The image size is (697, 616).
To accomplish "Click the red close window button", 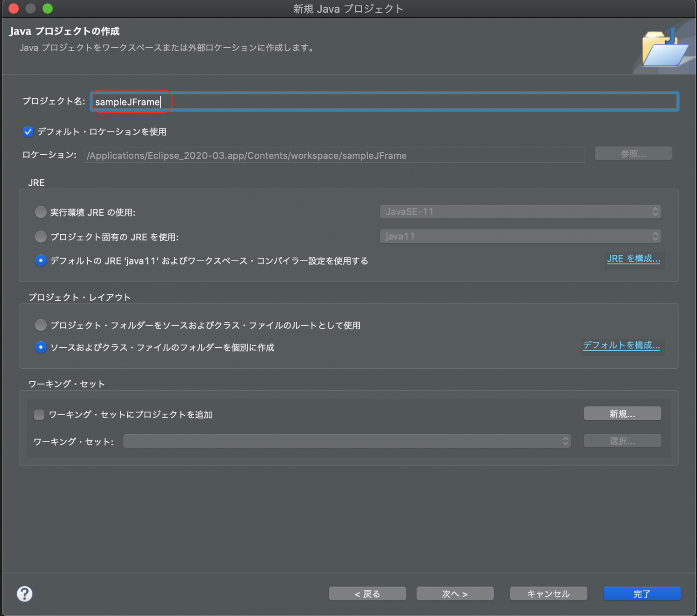I will tap(14, 9).
